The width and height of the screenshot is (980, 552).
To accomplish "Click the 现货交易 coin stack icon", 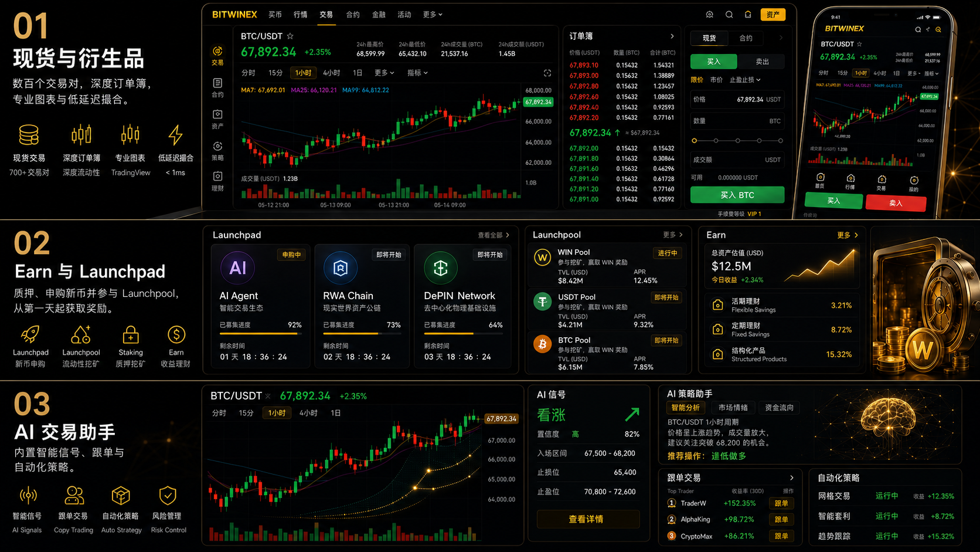I will pyautogui.click(x=29, y=135).
